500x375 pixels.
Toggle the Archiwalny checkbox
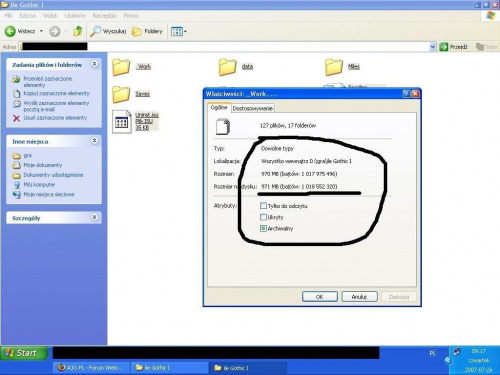tap(263, 228)
